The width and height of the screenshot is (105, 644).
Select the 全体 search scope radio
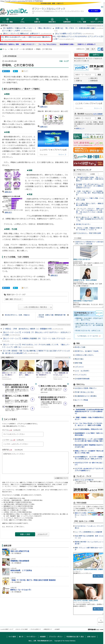tap(75, 78)
